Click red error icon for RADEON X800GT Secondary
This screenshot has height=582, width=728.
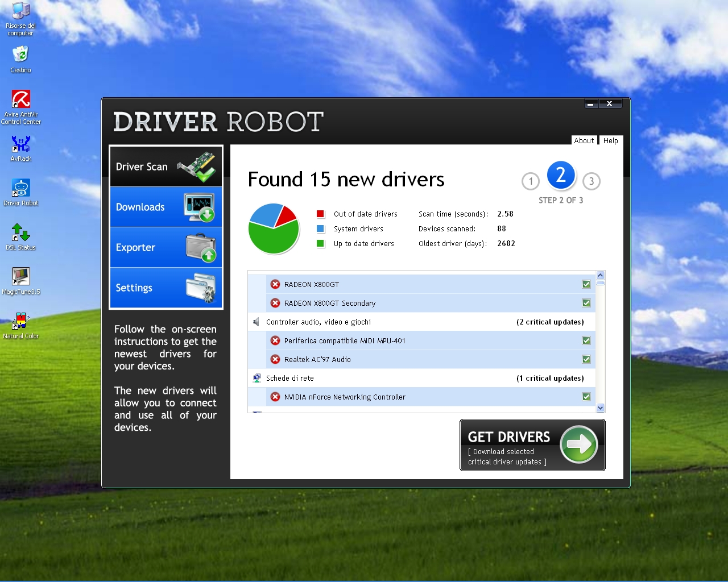[275, 303]
